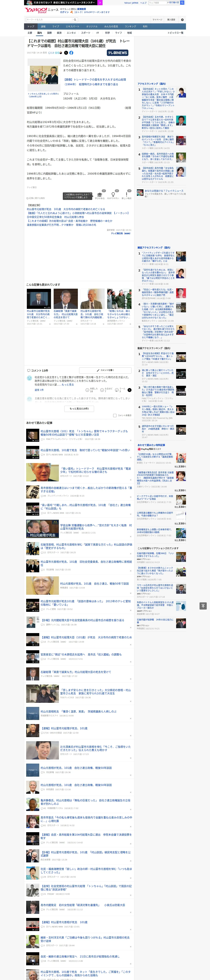Open the トピックス一覧 link
Screen dimensions: 210x980
(x=175, y=33)
